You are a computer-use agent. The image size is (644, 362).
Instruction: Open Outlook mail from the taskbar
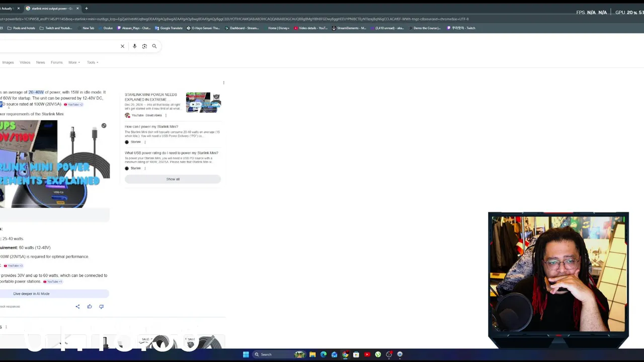334,354
